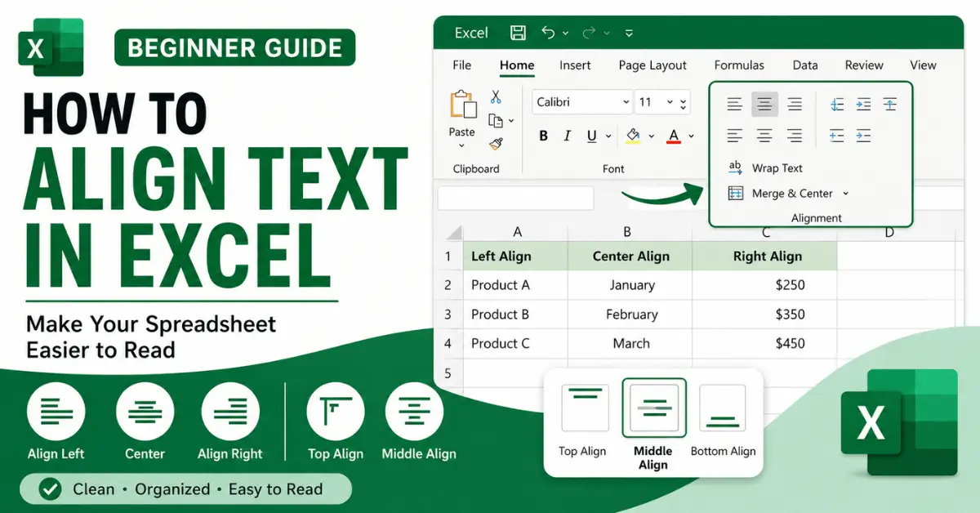Click the Top Align card icon
Image resolution: width=980 pixels, height=513 pixels.
pos(585,408)
